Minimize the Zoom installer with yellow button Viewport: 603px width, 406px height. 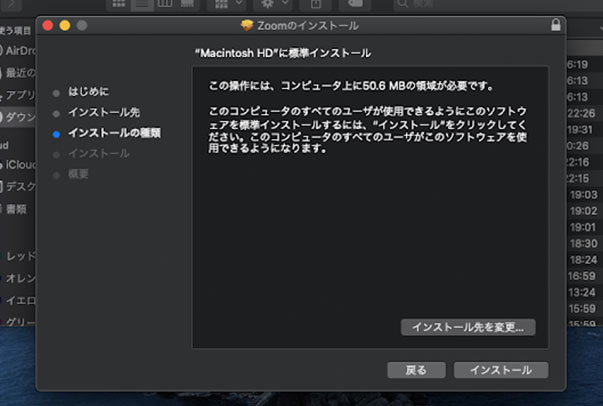pyautogui.click(x=65, y=25)
